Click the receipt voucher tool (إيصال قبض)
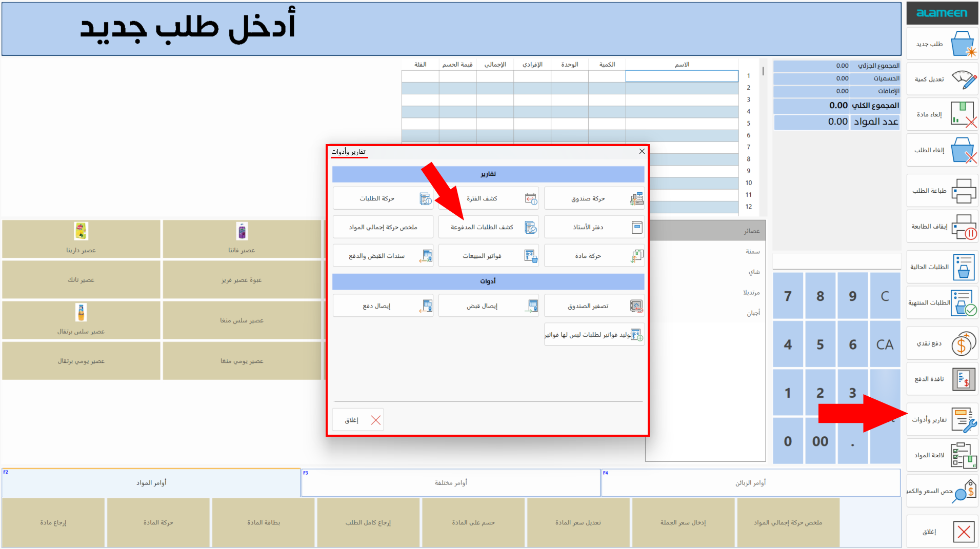Screen dimensions: 980x549 (488, 306)
